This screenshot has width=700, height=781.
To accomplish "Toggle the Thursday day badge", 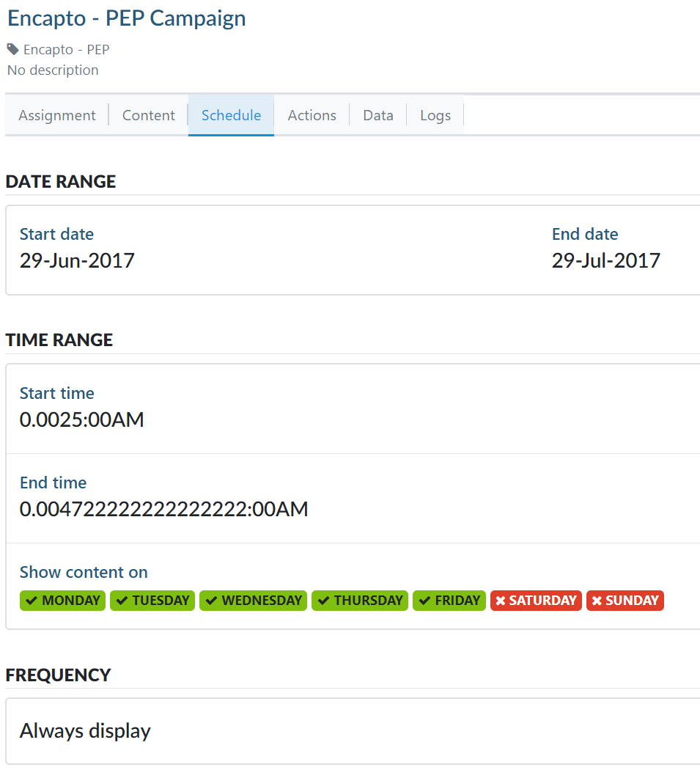I will point(360,600).
